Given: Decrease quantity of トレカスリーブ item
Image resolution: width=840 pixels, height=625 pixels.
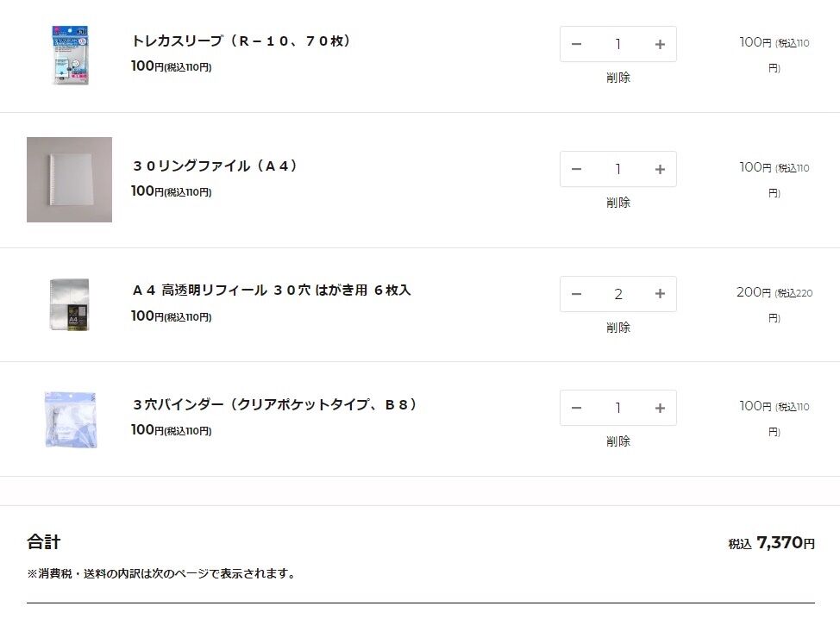Looking at the screenshot, I should click(576, 44).
